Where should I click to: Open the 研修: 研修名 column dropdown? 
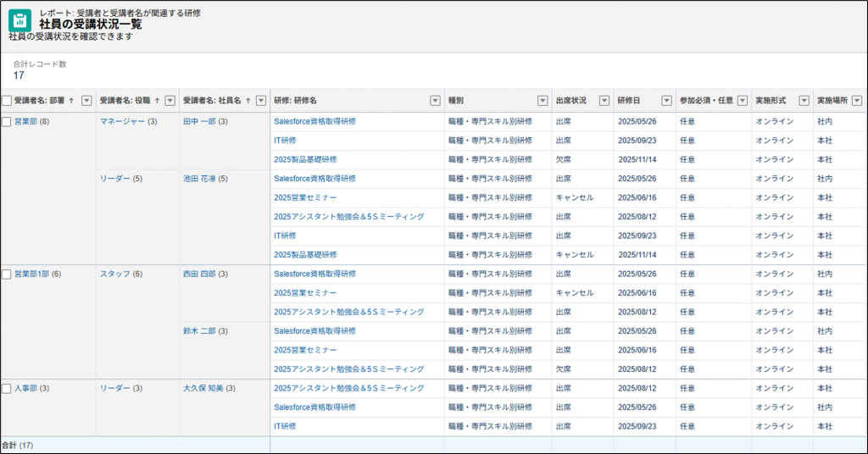coord(435,101)
